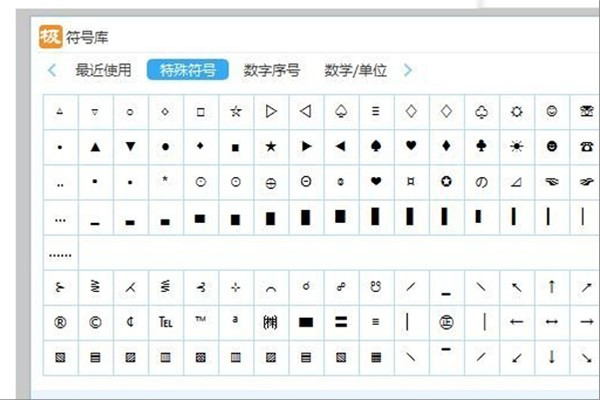Insert the arc ⌒ symbol
The image size is (600, 400).
point(271,287)
